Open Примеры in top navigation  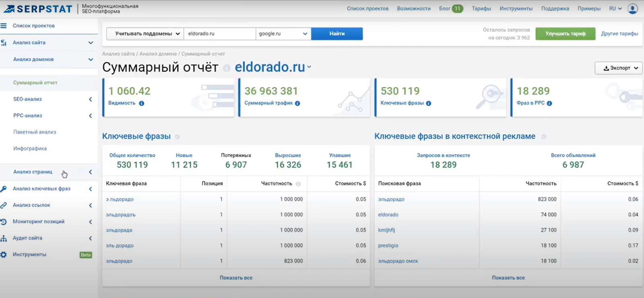[589, 8]
